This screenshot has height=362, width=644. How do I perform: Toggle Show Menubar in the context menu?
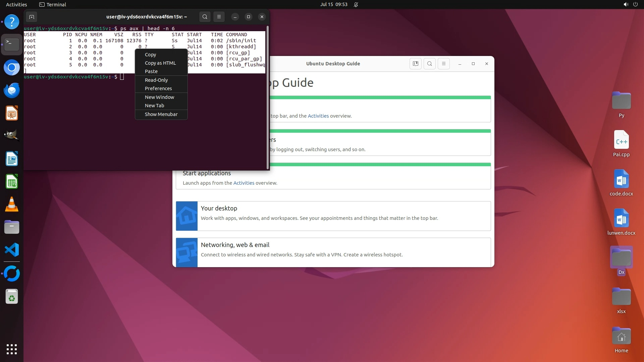pyautogui.click(x=161, y=114)
